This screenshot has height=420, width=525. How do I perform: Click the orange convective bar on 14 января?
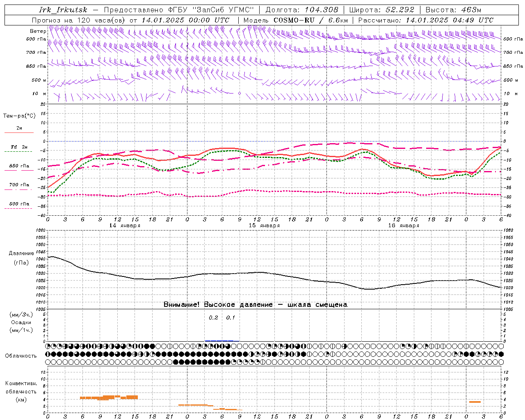[x=109, y=397]
